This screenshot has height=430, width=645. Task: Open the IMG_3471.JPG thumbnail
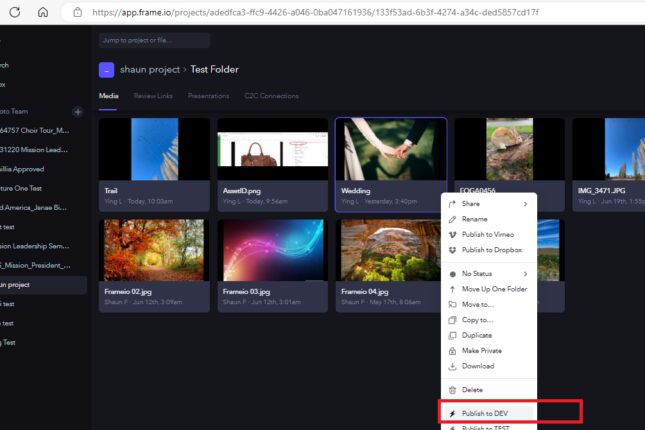tap(609, 149)
